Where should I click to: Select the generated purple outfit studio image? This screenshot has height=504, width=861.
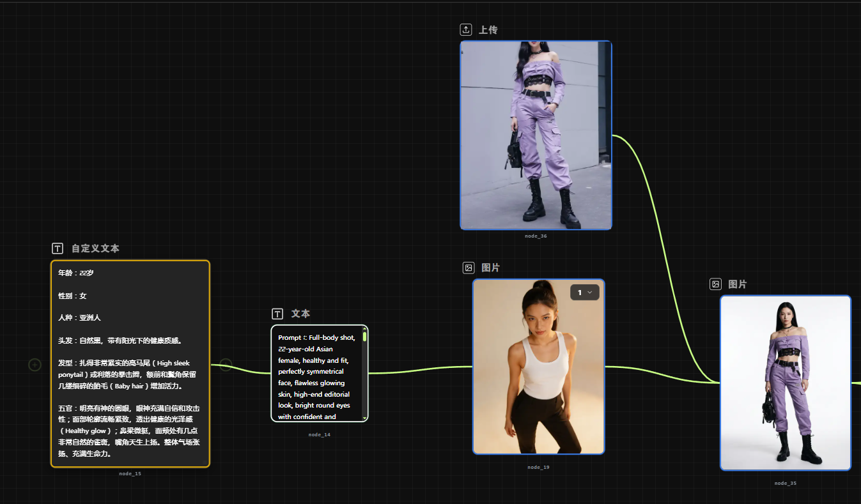pyautogui.click(x=786, y=383)
